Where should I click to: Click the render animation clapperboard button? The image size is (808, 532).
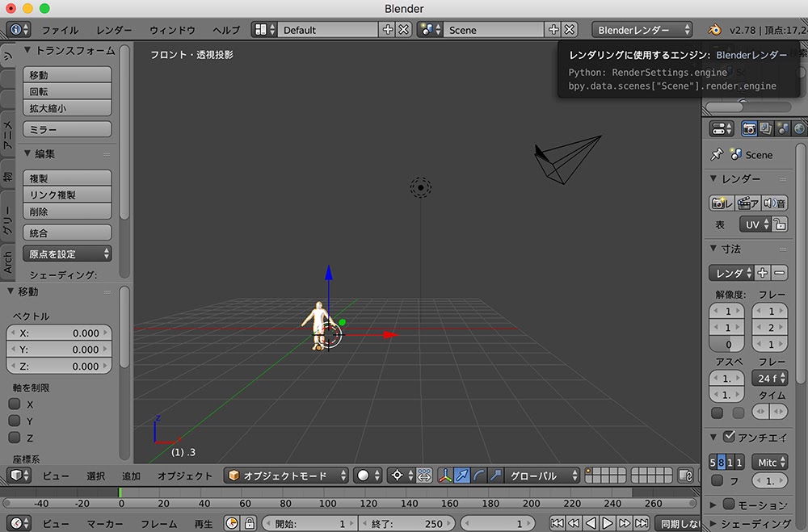[748, 203]
